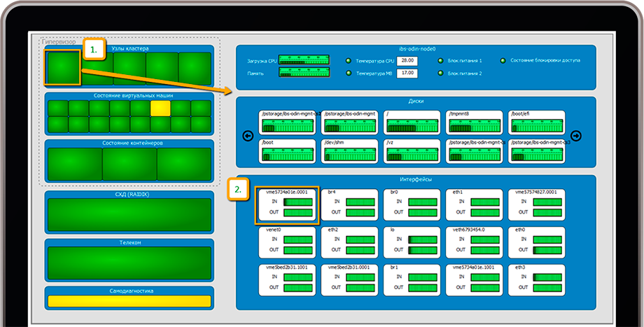Image resolution: width=644 pixels, height=327 pixels.
Task: Click the yellow Самодиагностика status bar
Action: [129, 300]
